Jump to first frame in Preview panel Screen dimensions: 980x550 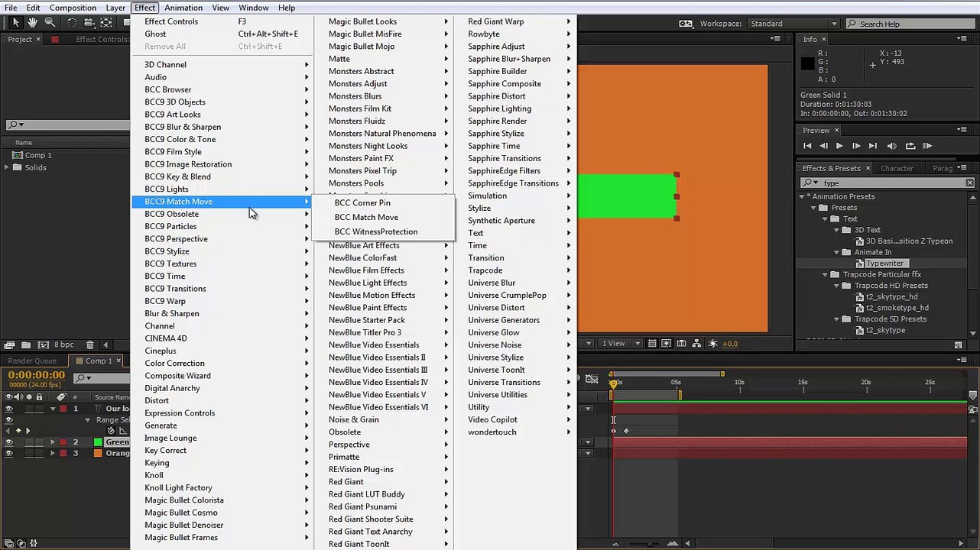[x=807, y=146]
